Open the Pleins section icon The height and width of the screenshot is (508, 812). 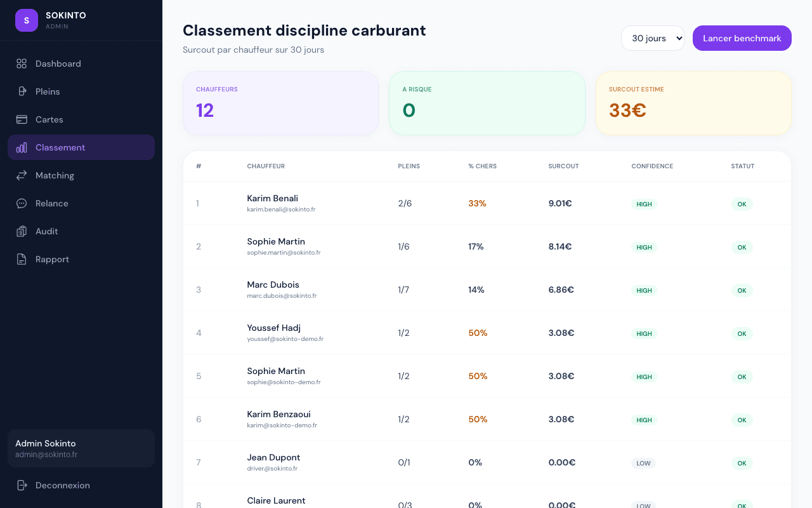tap(21, 91)
